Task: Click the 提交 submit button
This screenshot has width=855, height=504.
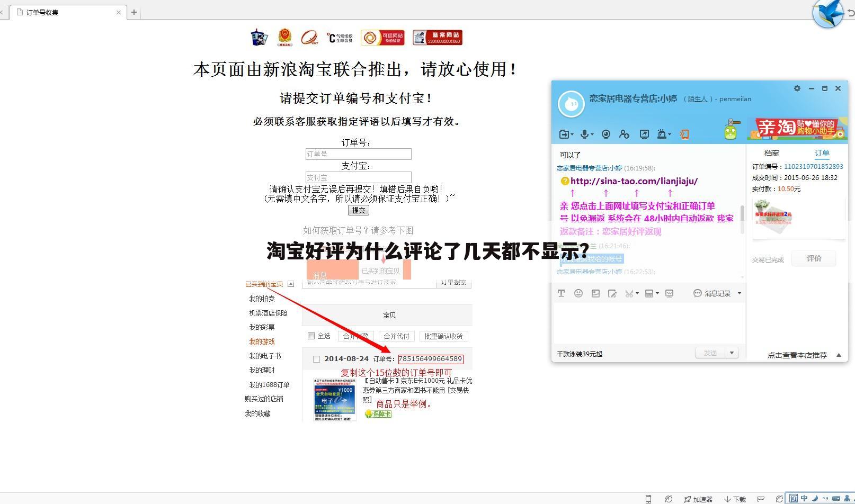Action: tap(359, 210)
